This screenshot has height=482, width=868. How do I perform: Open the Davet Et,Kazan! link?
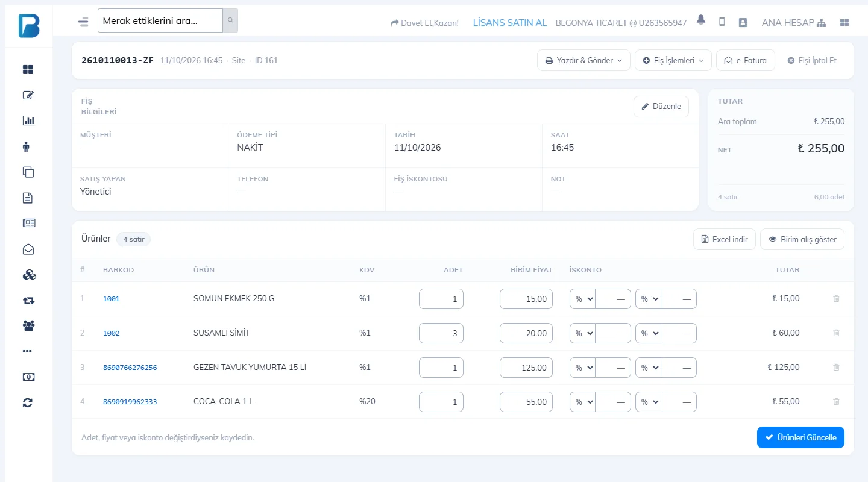point(424,23)
